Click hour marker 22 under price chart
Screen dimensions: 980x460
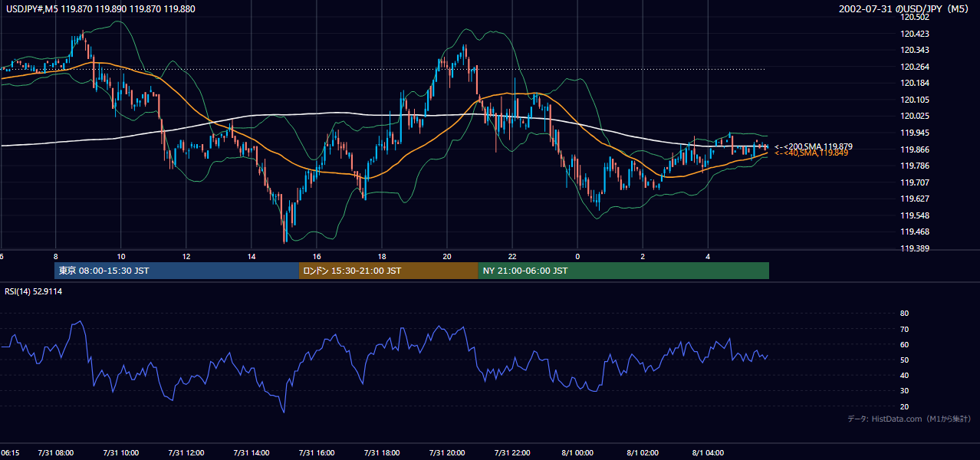coord(512,256)
